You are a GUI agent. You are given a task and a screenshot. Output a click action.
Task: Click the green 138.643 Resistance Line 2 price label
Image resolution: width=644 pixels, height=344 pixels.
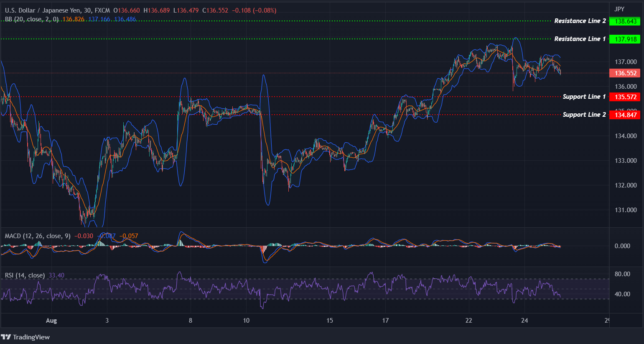625,21
